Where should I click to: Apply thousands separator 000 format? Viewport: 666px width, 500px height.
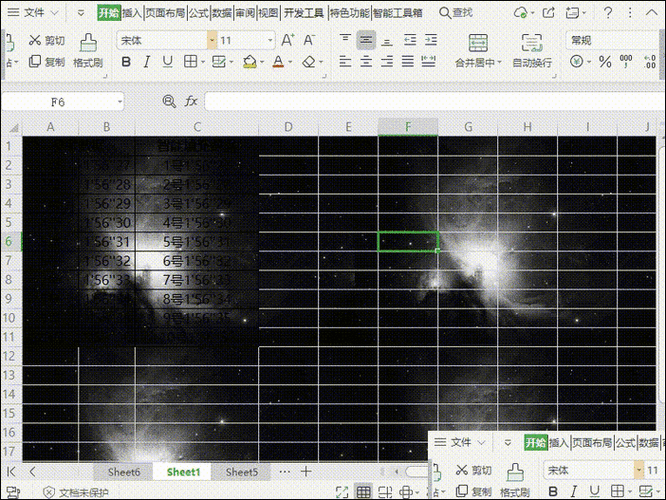pos(626,62)
